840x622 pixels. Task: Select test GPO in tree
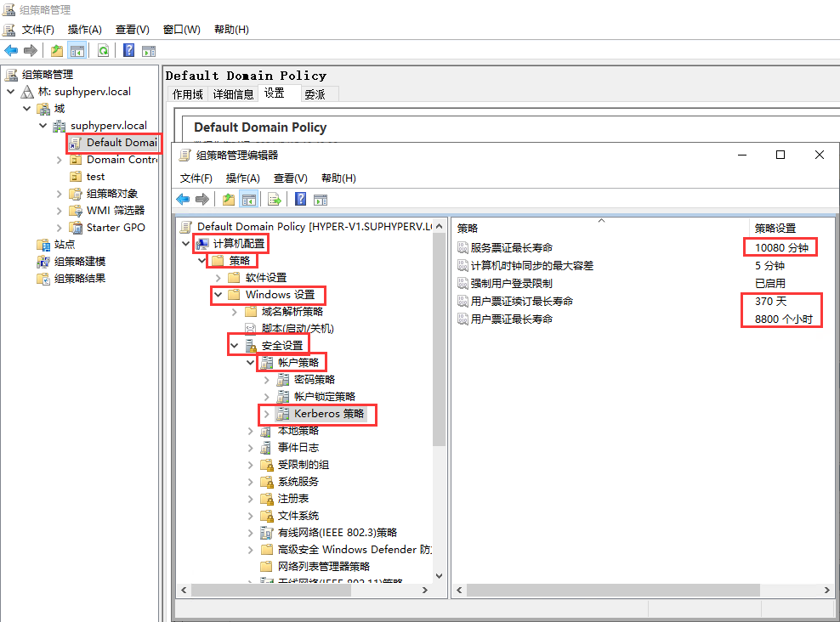click(x=95, y=177)
